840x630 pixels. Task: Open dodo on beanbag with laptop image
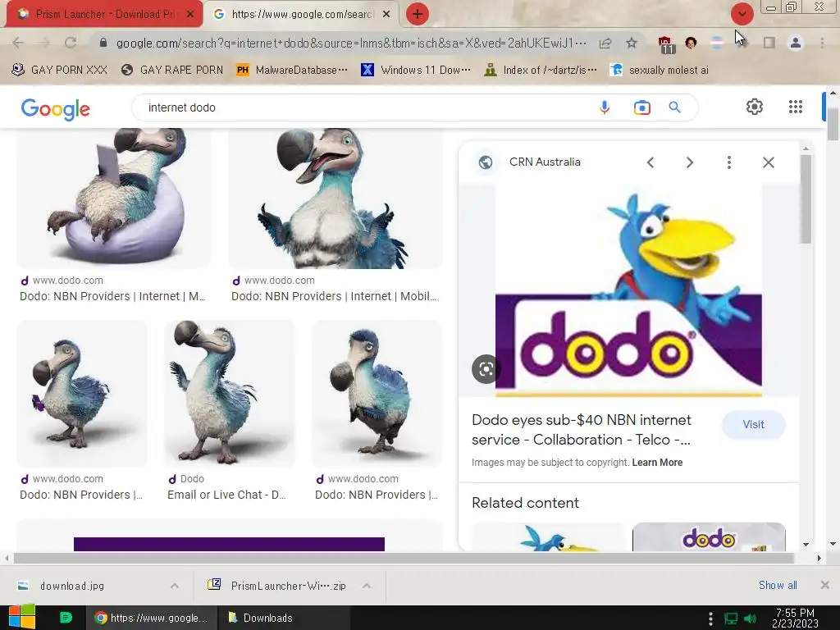pos(113,198)
